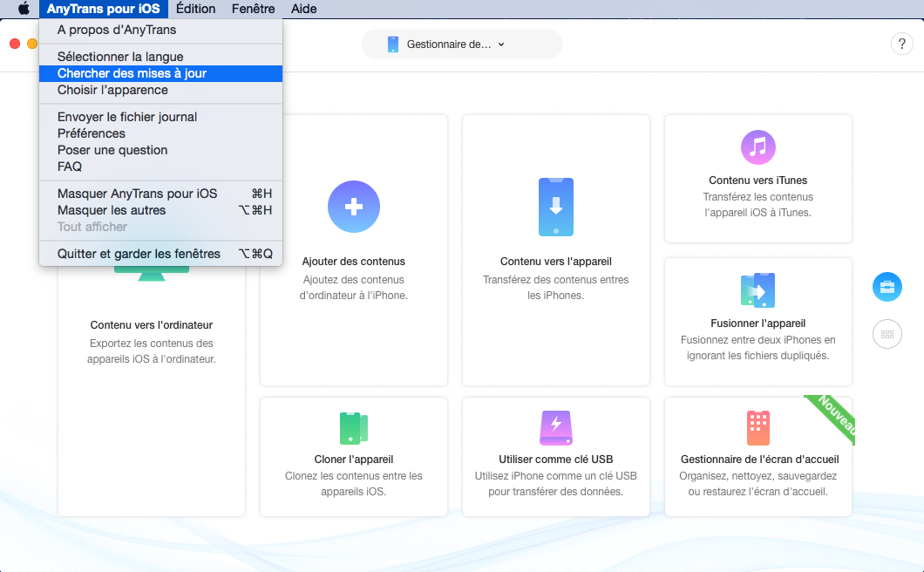The height and width of the screenshot is (572, 924).
Task: Open Cloner l'appareil title
Action: 354,460
